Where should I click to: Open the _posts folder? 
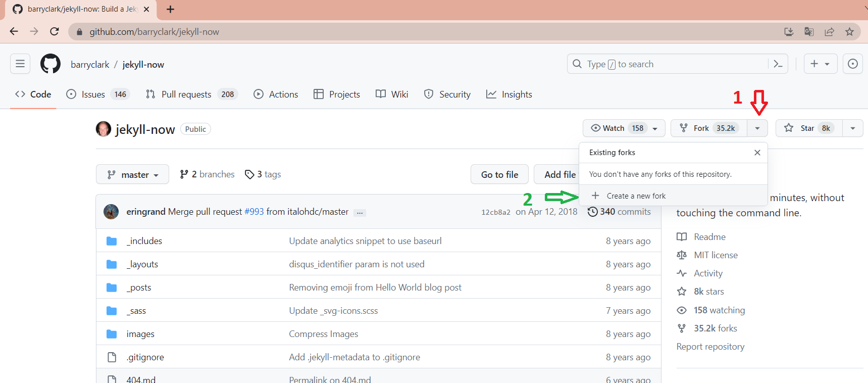click(139, 288)
